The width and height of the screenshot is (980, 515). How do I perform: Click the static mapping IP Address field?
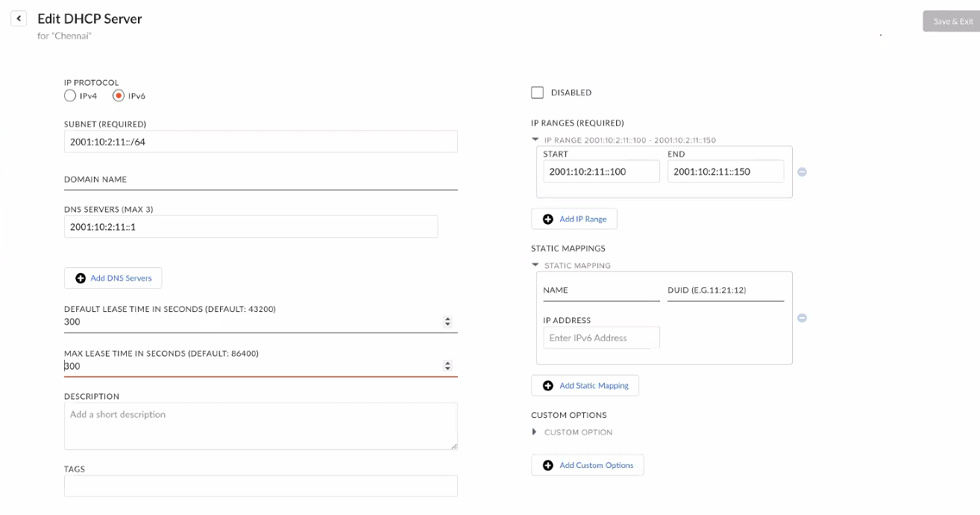point(601,338)
